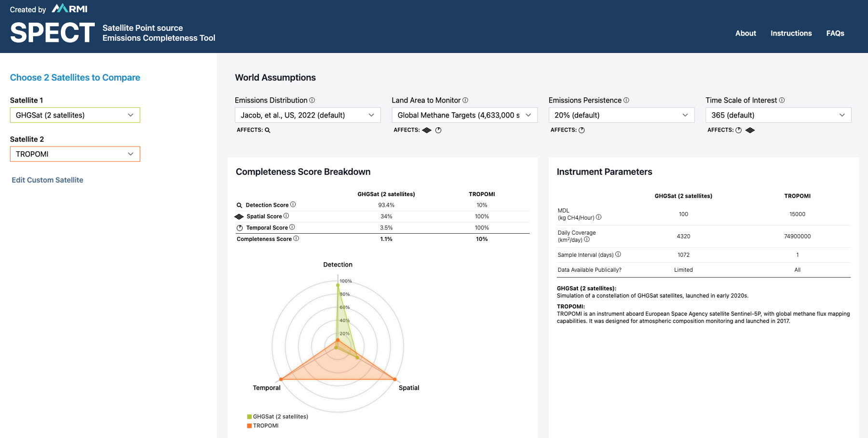
Task: Click info icon next to Daily Coverage
Action: point(587,239)
